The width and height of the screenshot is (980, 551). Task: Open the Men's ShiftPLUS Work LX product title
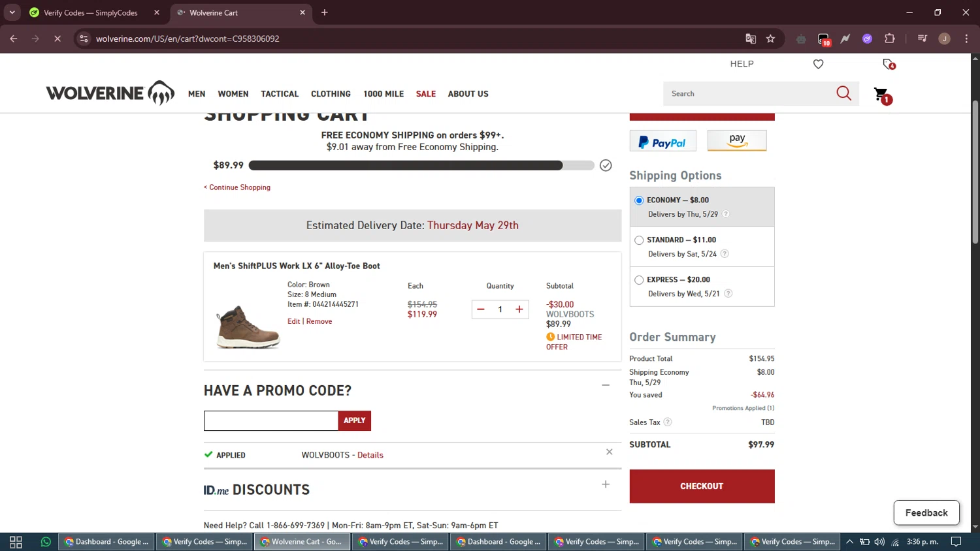click(297, 266)
